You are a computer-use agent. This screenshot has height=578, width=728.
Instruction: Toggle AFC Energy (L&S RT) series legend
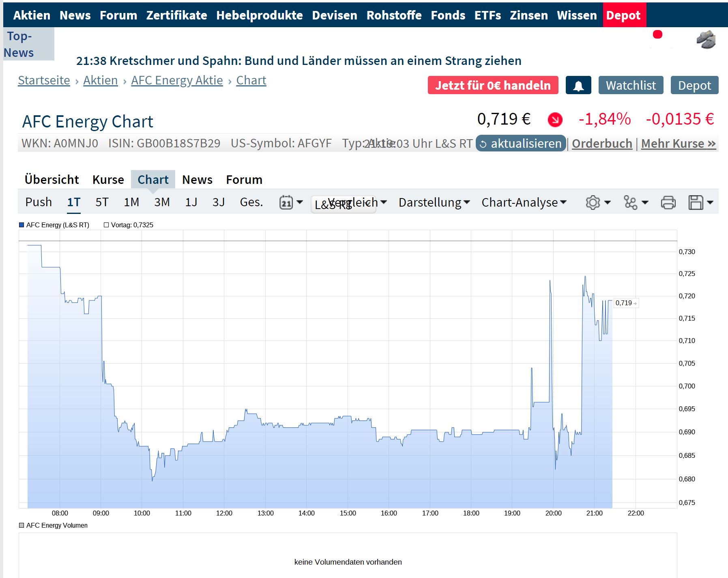coord(54,225)
